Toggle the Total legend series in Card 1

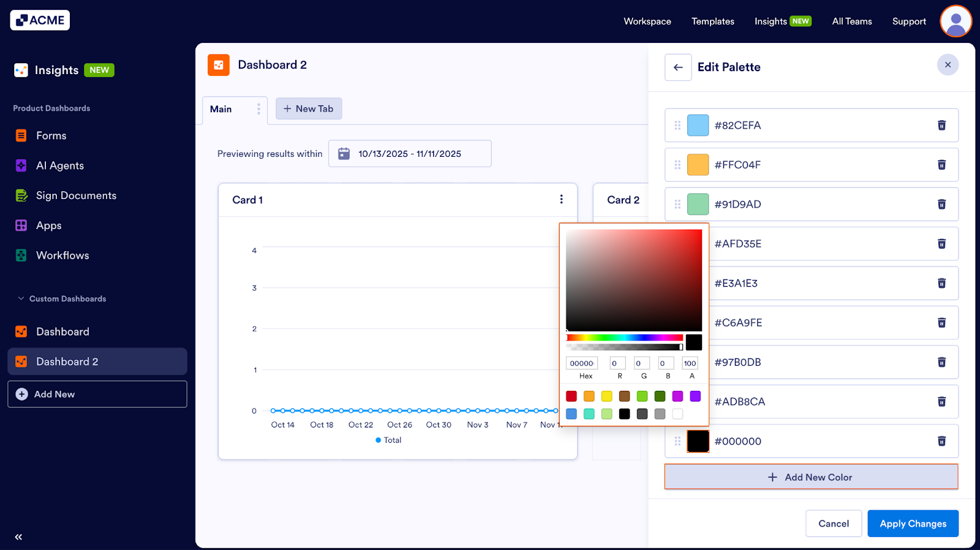click(388, 440)
